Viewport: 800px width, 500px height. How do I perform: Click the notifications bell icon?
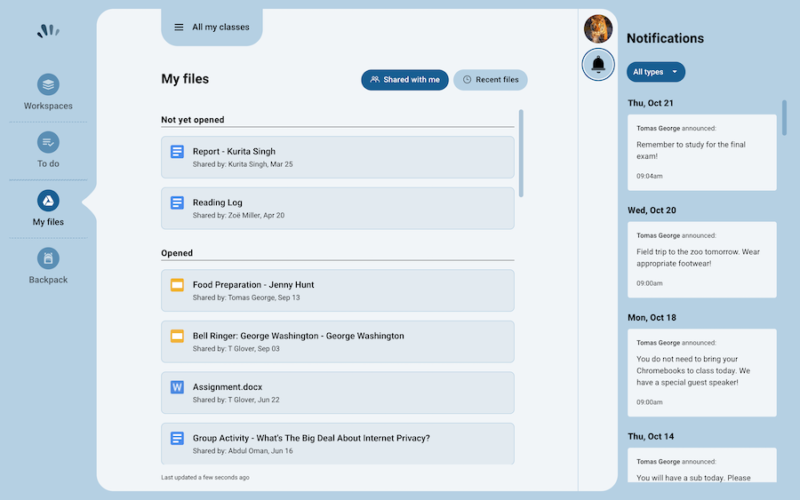coord(598,65)
